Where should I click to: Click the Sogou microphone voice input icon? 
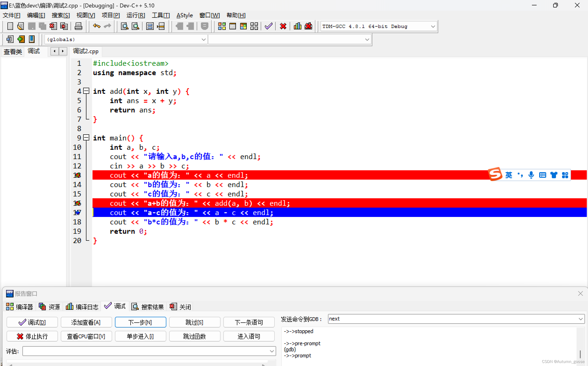click(531, 175)
